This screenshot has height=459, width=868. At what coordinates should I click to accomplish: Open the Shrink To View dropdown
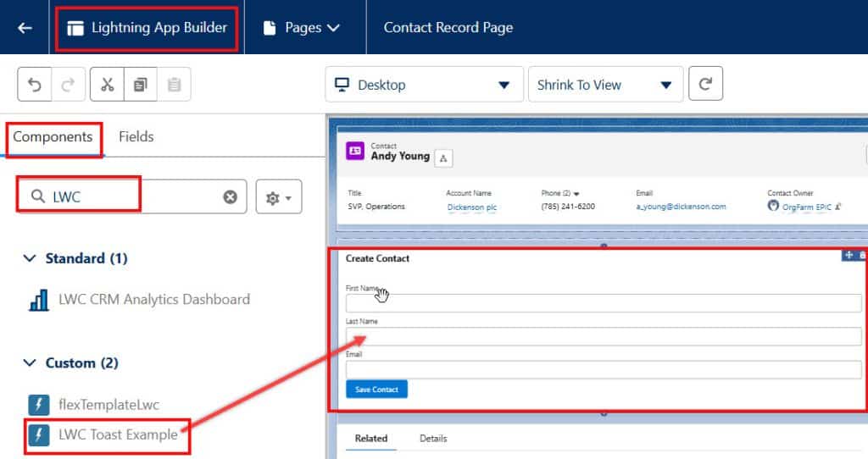[605, 85]
